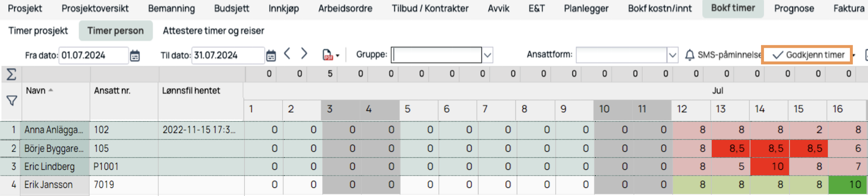The image size is (868, 196).
Task: Click the Godkjenn timer button
Action: pyautogui.click(x=808, y=55)
